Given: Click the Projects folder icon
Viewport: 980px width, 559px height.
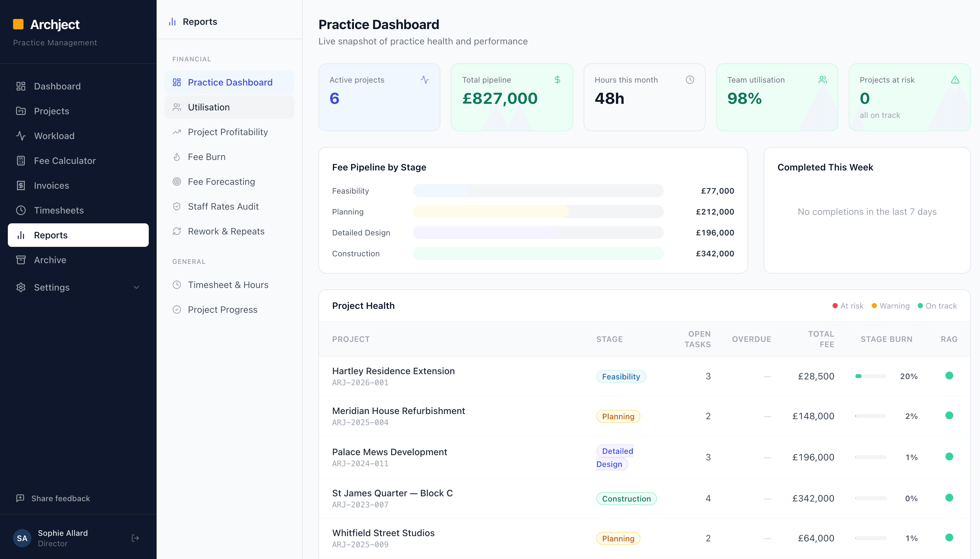Looking at the screenshot, I should (21, 111).
